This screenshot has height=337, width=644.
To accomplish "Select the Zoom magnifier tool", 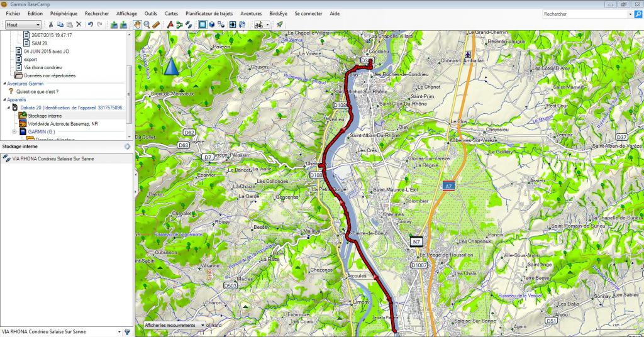I will [147, 25].
